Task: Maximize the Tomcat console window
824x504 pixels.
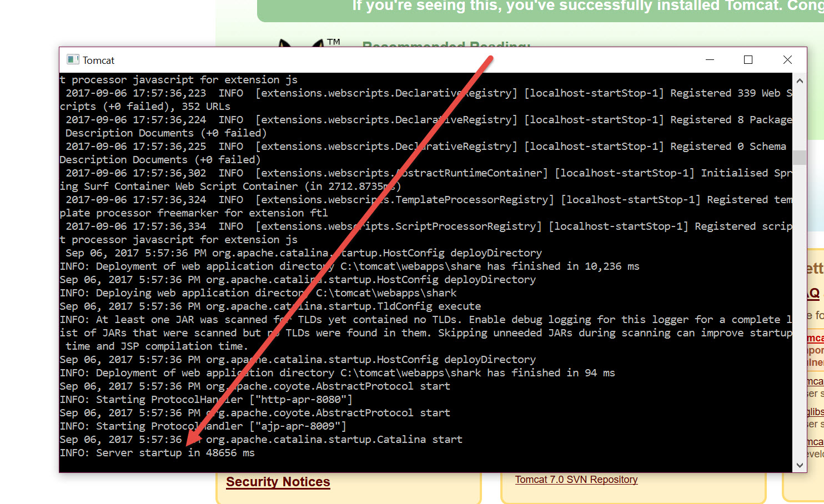Action: (748, 60)
